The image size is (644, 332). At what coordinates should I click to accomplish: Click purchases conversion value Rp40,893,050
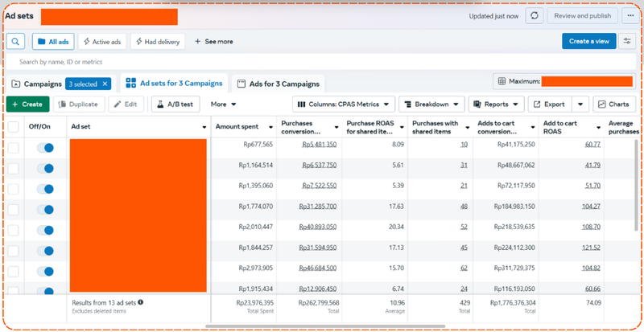pyautogui.click(x=317, y=227)
